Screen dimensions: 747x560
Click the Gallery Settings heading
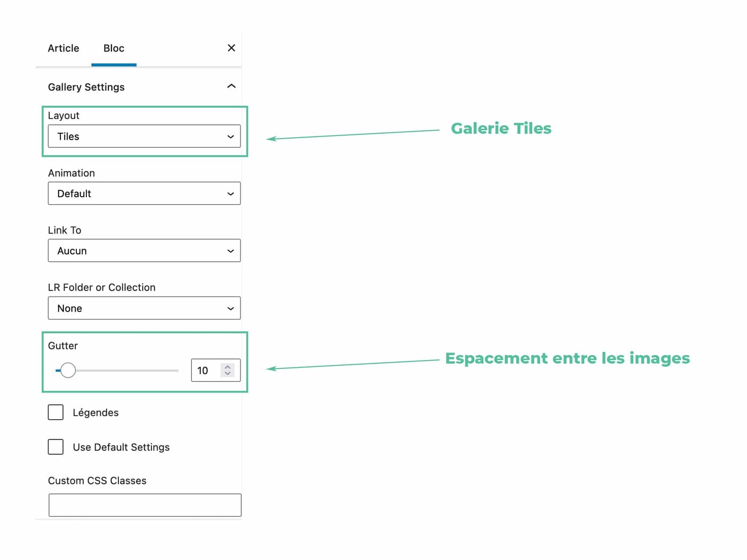coord(86,87)
